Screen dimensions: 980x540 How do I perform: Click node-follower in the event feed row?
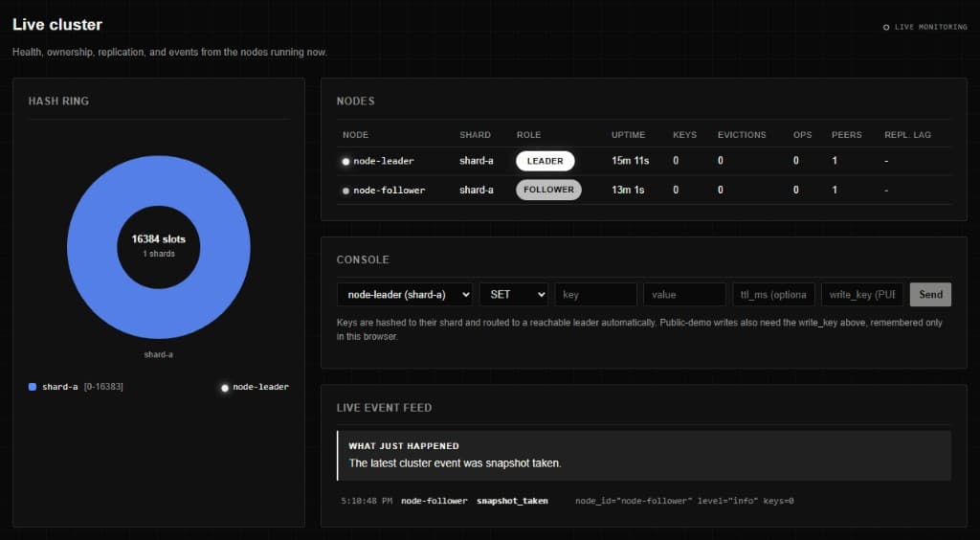coord(434,502)
